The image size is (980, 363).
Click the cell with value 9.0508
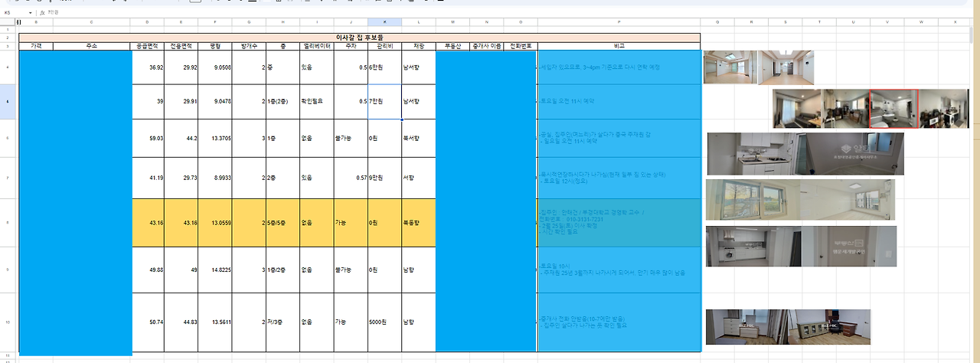(x=215, y=67)
